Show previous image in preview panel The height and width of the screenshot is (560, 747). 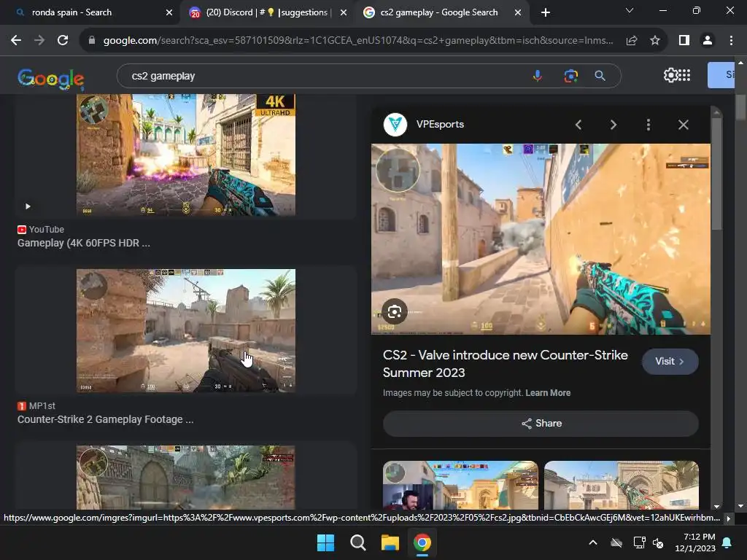click(578, 125)
